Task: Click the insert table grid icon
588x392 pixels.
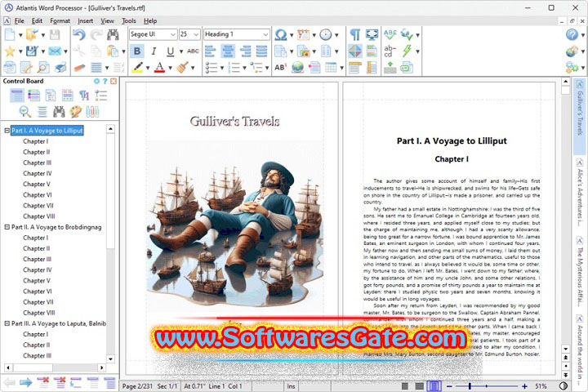Action: click(331, 68)
